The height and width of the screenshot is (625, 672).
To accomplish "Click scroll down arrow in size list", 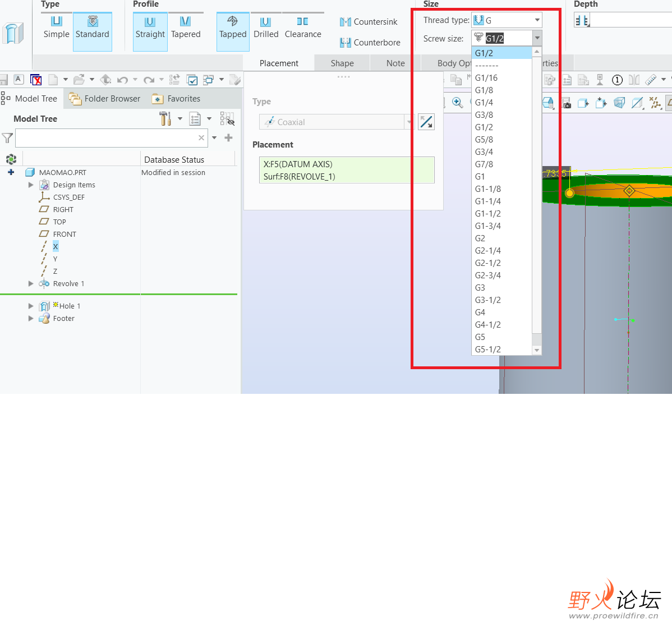I will [x=537, y=350].
